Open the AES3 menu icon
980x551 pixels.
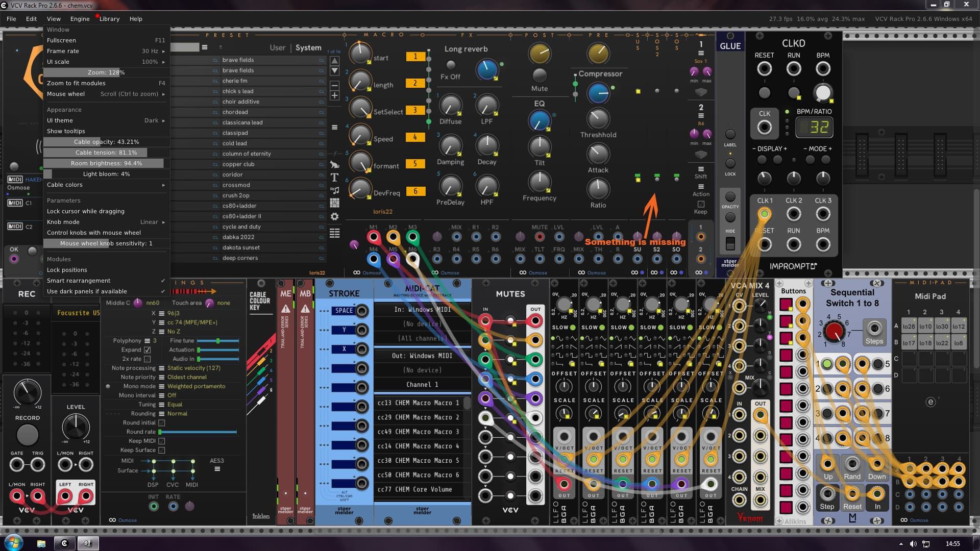[x=217, y=469]
